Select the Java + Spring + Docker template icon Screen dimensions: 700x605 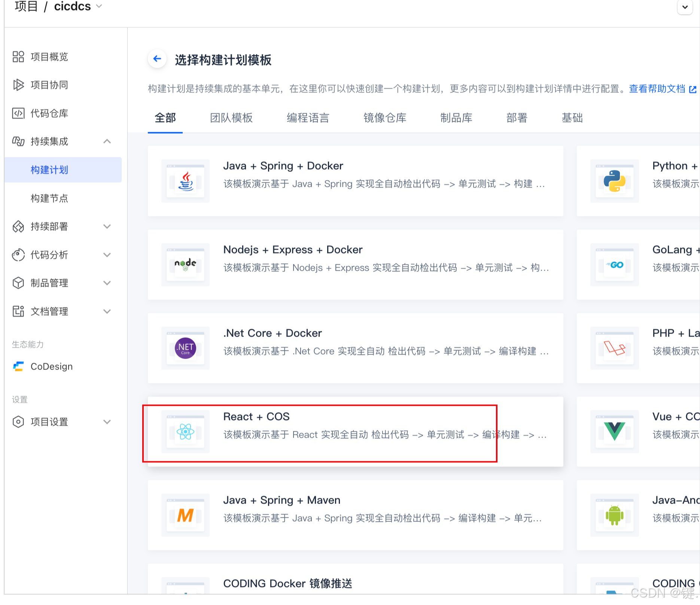(x=185, y=181)
